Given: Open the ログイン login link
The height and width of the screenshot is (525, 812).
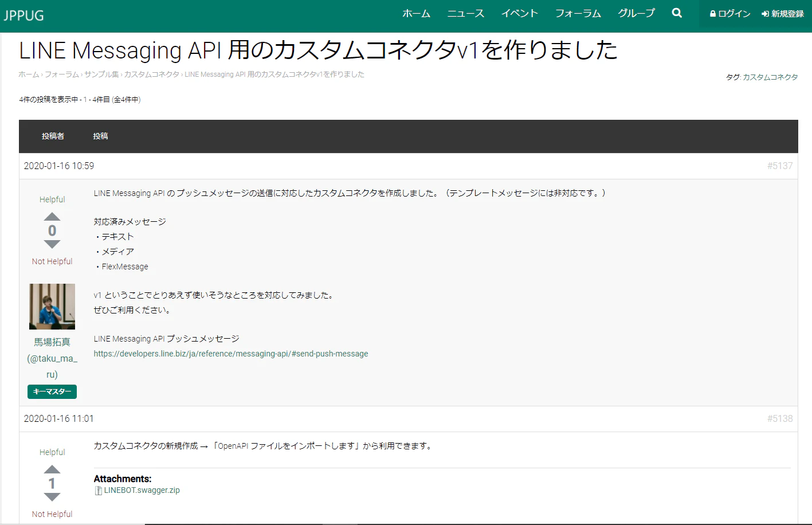Looking at the screenshot, I should pos(730,14).
